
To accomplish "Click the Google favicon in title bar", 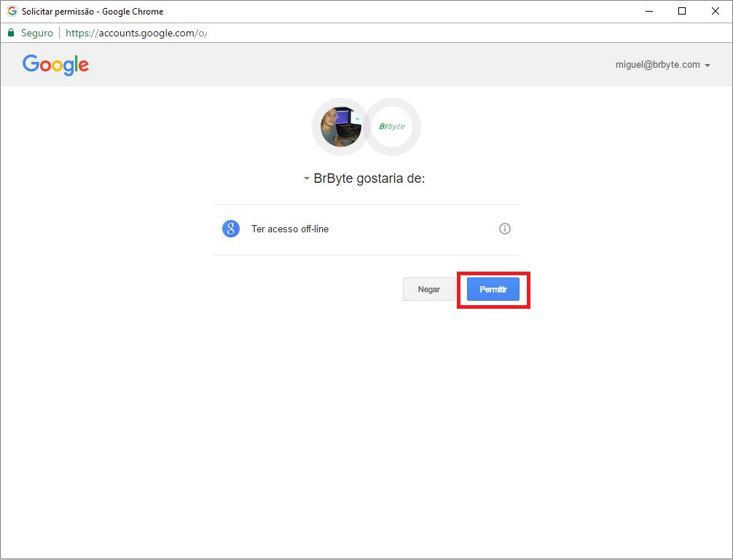I will 12,12.
